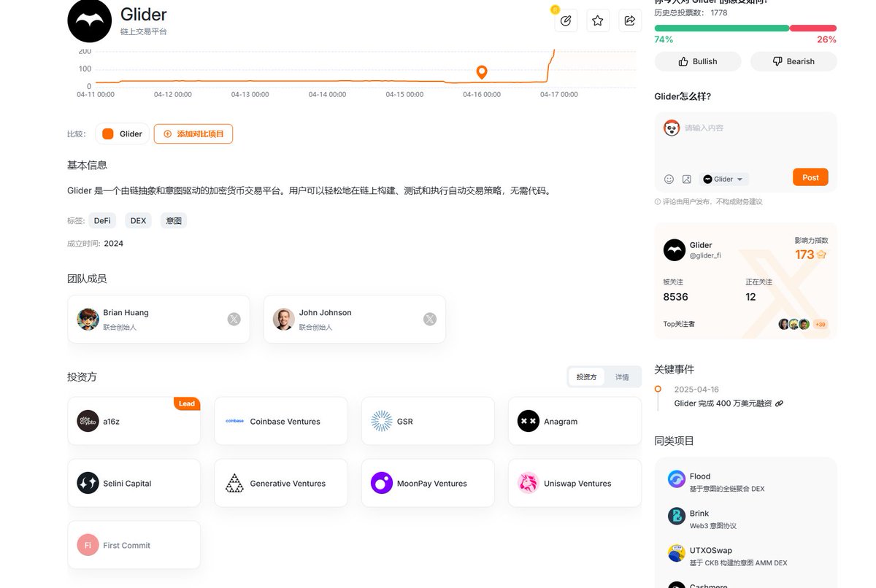Open the Flood project icon
Viewport: 876px width, 588px height.
677,479
